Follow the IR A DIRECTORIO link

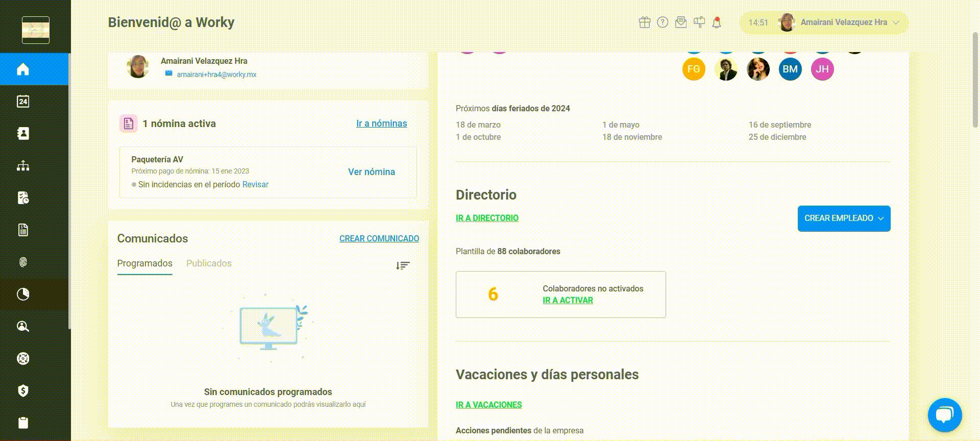tap(487, 218)
